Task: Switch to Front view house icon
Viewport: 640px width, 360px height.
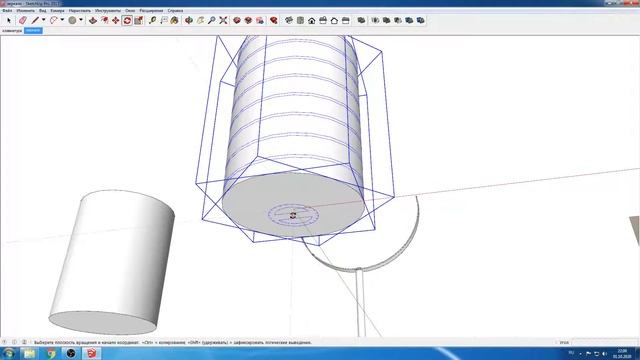Action: click(311, 20)
